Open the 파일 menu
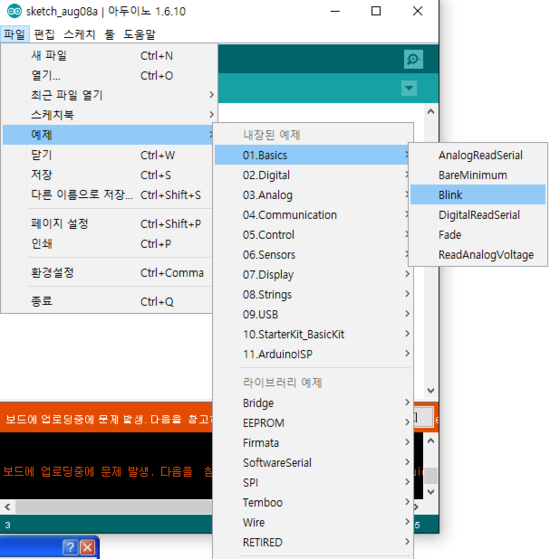Viewport: 550px width, 559px height. pyautogui.click(x=15, y=35)
